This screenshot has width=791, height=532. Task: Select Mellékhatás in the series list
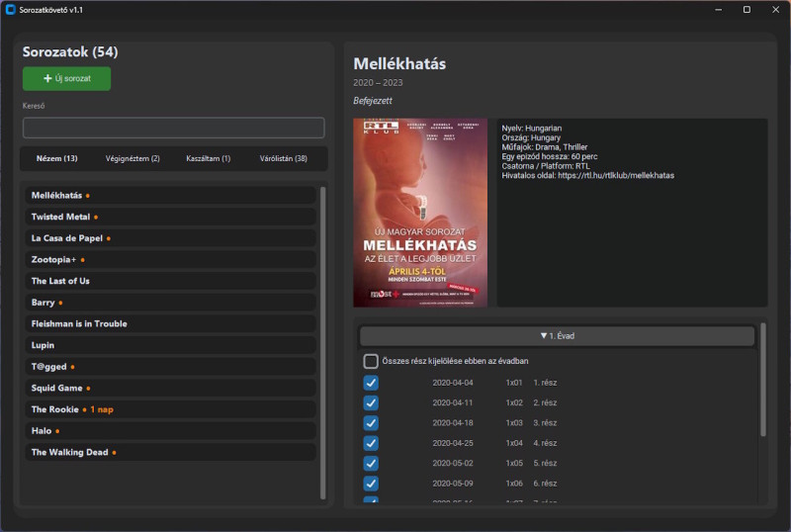(x=170, y=196)
